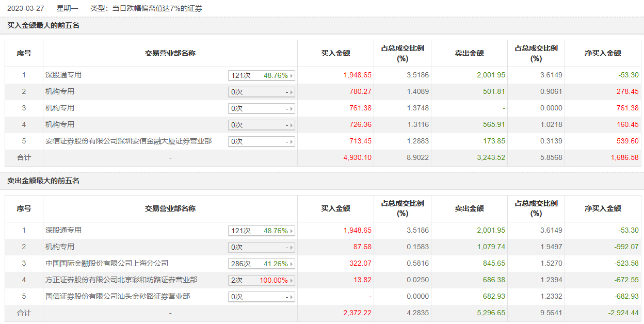Select buy amount 726.36
Viewport: 644px width, 324px height.
coord(361,124)
